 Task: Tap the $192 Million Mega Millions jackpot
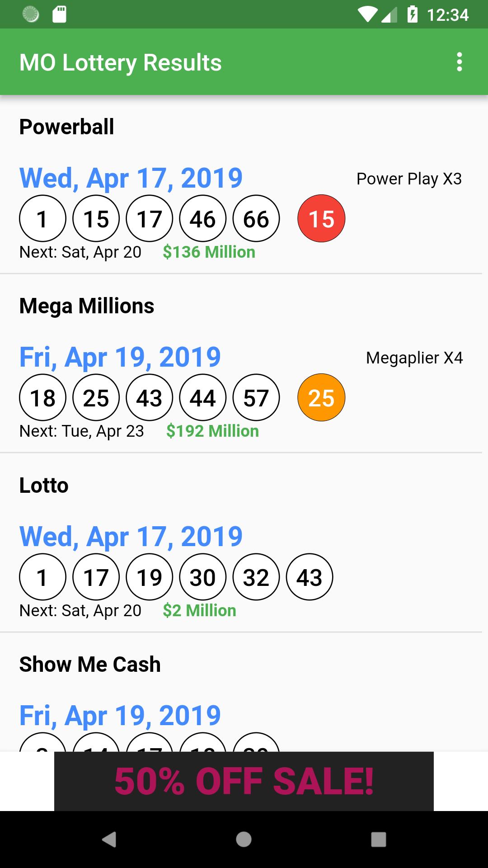click(x=213, y=431)
